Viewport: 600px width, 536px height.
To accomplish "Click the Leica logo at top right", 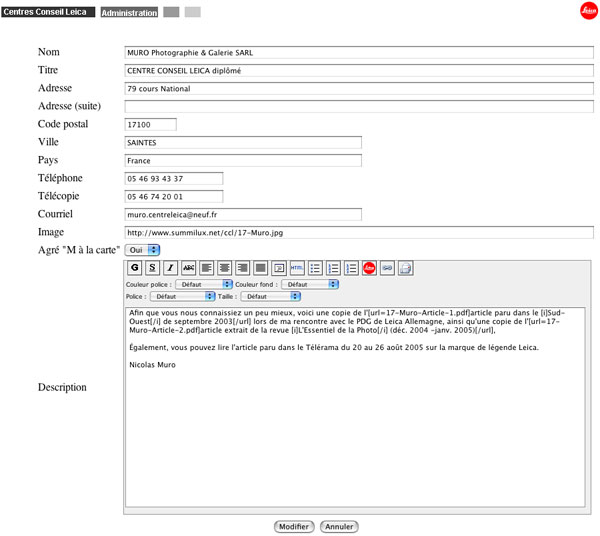I will [x=589, y=11].
